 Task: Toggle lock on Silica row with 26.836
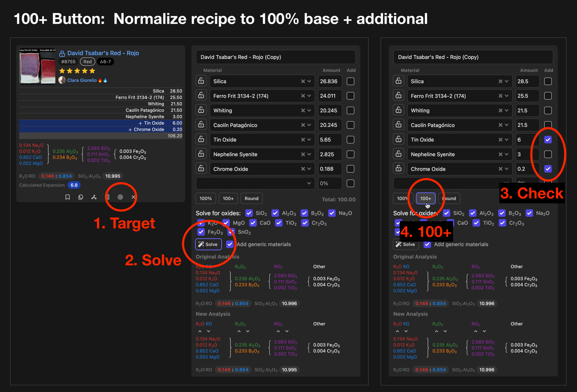pyautogui.click(x=201, y=81)
